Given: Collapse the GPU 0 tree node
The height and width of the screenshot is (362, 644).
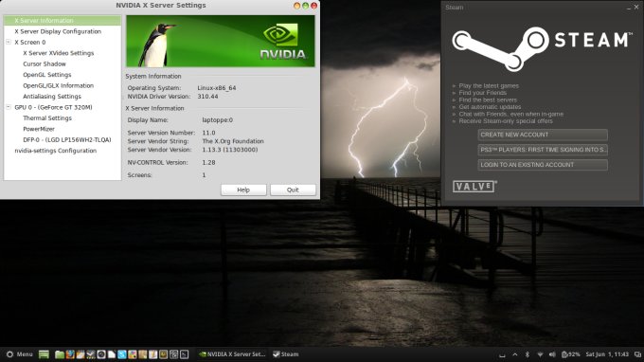Looking at the screenshot, I should [9, 107].
